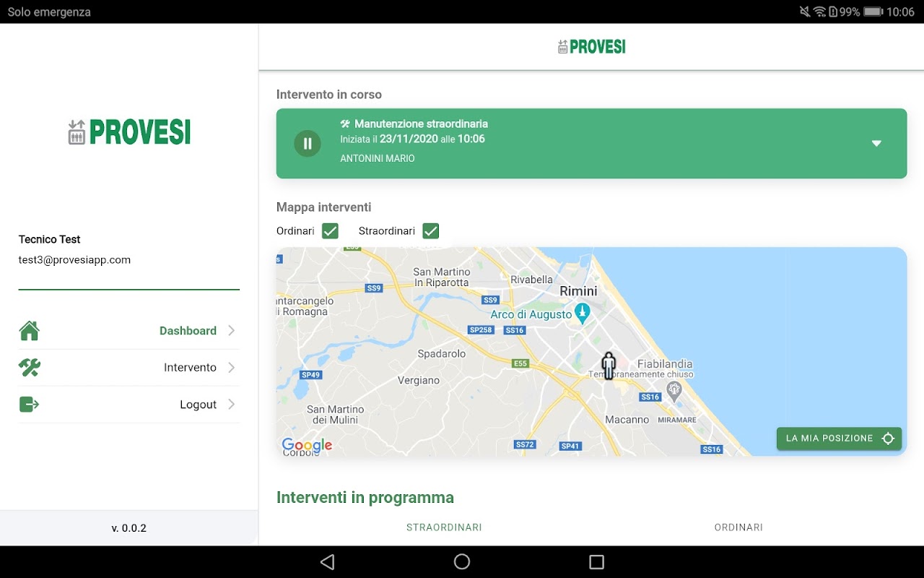Click the PROVESI logo in top header
This screenshot has height=578, width=924.
click(592, 47)
